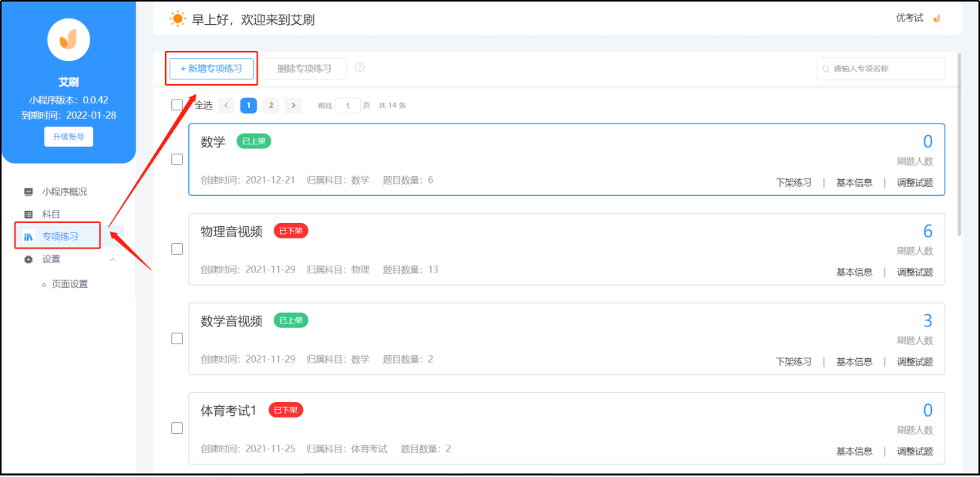Go to previous page arrow
Screen dimensions: 980x477
coord(227,106)
